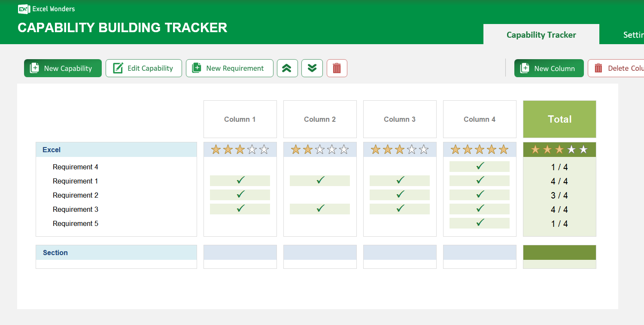This screenshot has height=325, width=644.
Task: Click the New Requirement icon
Action: (x=197, y=68)
